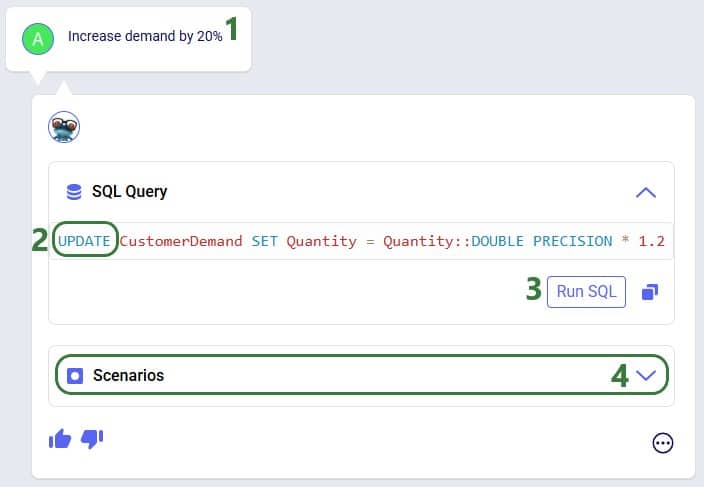Give a thumbs down to the response
This screenshot has width=704, height=487.
(92, 439)
